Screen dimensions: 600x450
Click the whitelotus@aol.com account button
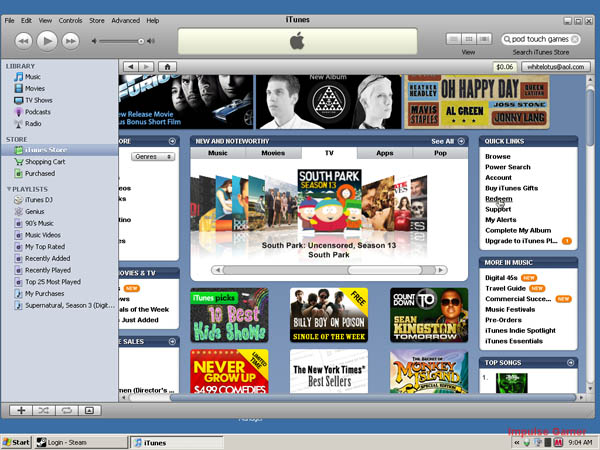coord(556,67)
